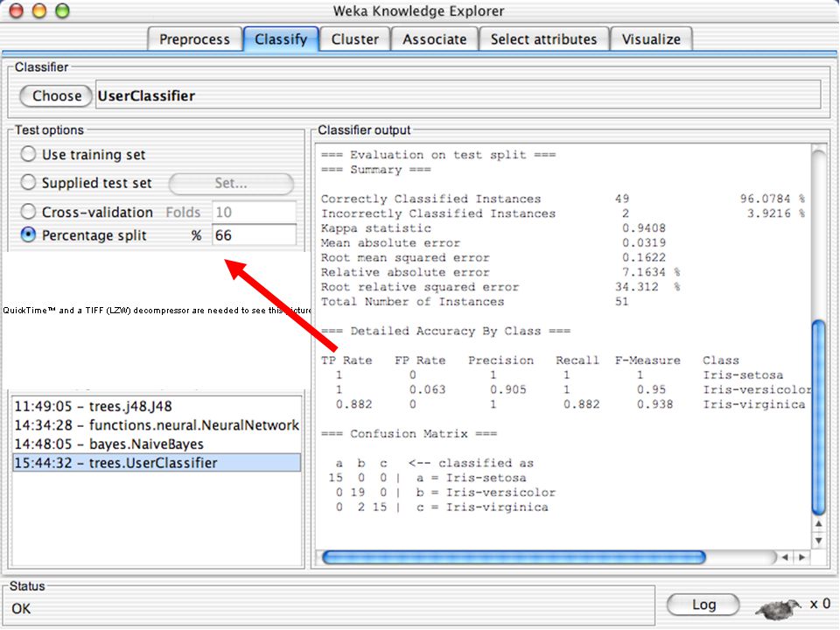
Task: Click the scroll right arrow in classifier output
Action: click(802, 557)
